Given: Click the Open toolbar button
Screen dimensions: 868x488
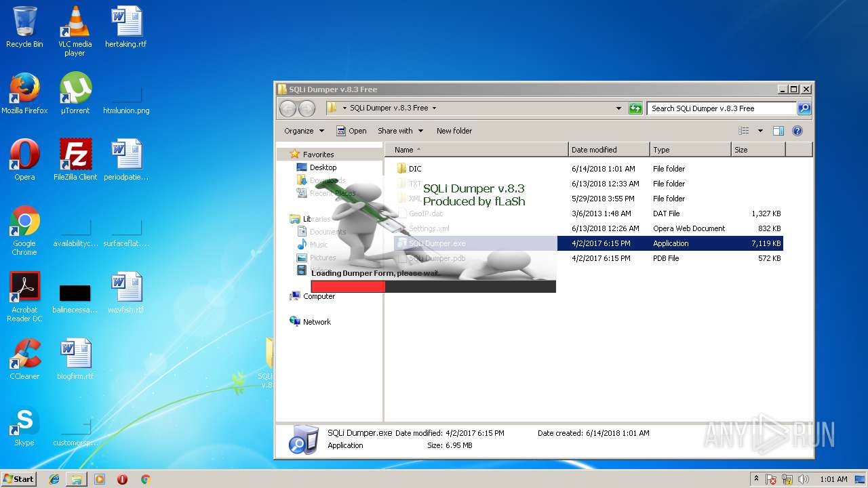Looking at the screenshot, I should 351,131.
